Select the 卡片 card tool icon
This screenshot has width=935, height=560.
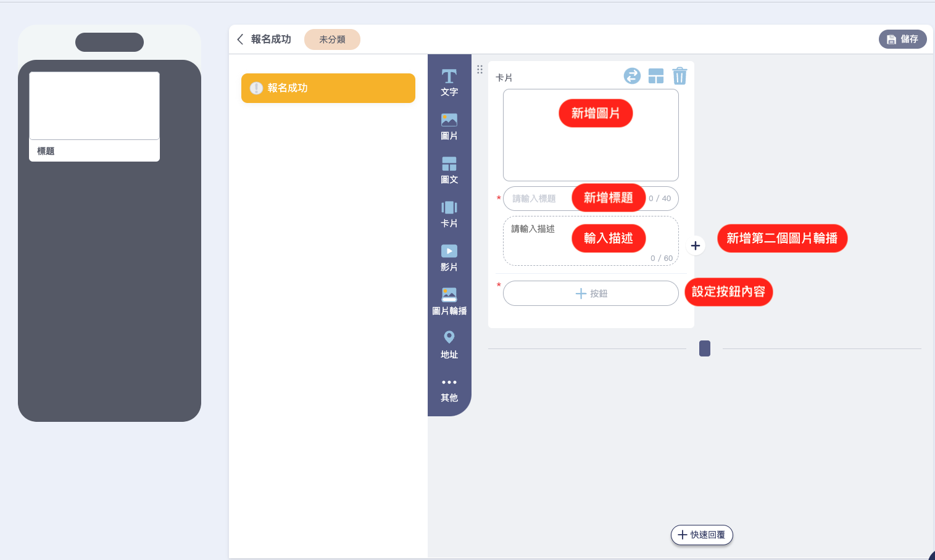coord(449,213)
